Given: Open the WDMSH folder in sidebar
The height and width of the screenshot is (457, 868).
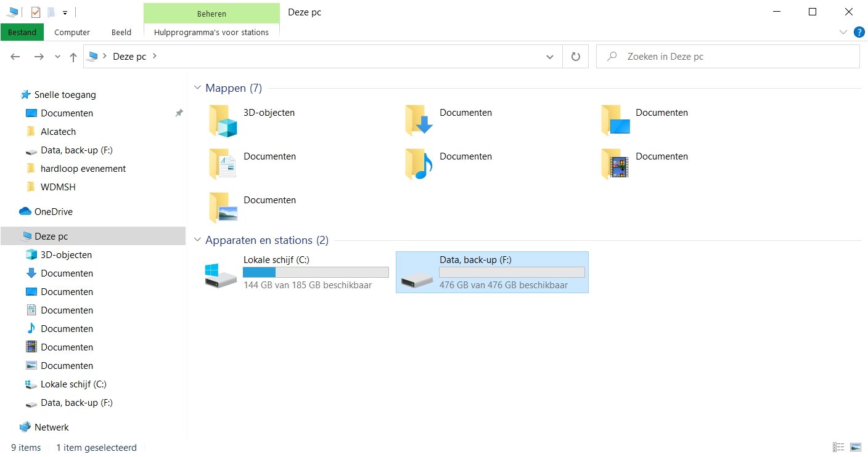Looking at the screenshot, I should [x=58, y=187].
